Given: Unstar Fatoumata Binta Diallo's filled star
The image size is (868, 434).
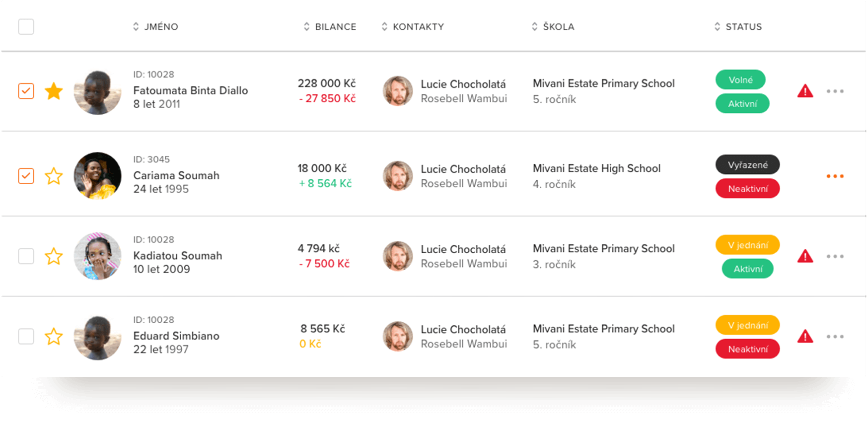Looking at the screenshot, I should [54, 91].
